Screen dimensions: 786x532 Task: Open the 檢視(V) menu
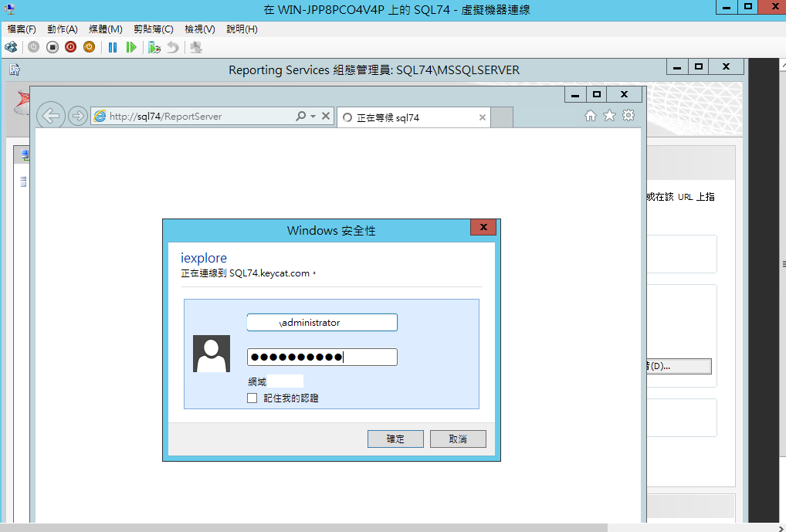(199, 29)
